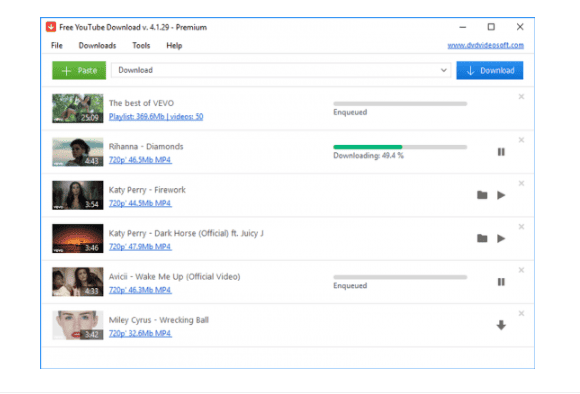This screenshot has height=394, width=580.
Task: Click Katy Perry - Firework thumbnail
Action: tap(78, 195)
